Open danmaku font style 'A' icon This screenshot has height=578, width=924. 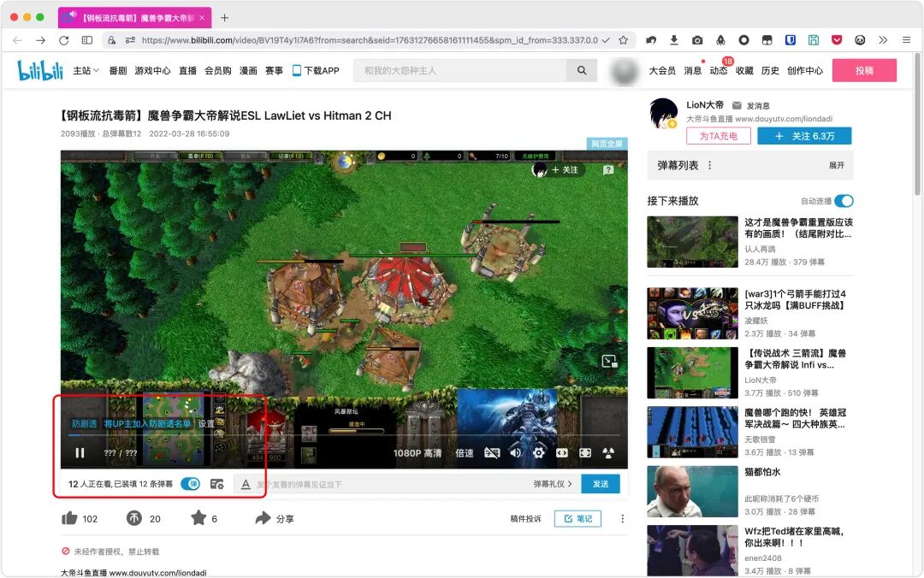pyautogui.click(x=246, y=484)
